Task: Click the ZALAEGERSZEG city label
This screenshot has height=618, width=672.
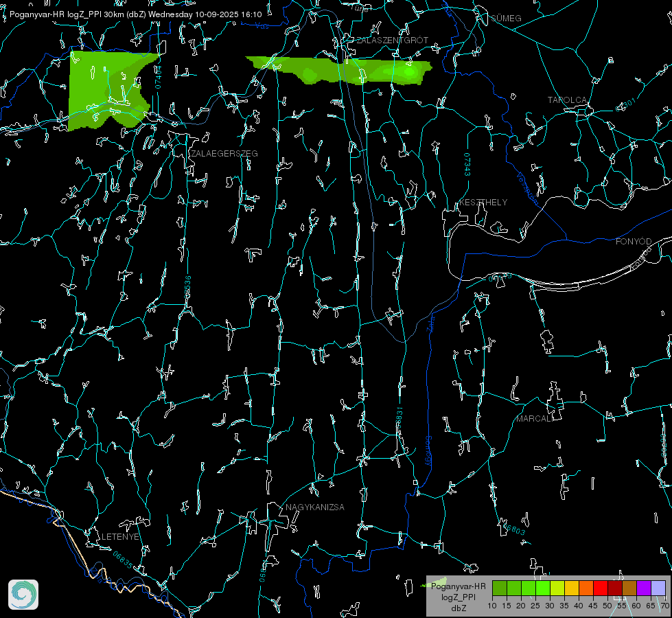Action: click(x=224, y=154)
